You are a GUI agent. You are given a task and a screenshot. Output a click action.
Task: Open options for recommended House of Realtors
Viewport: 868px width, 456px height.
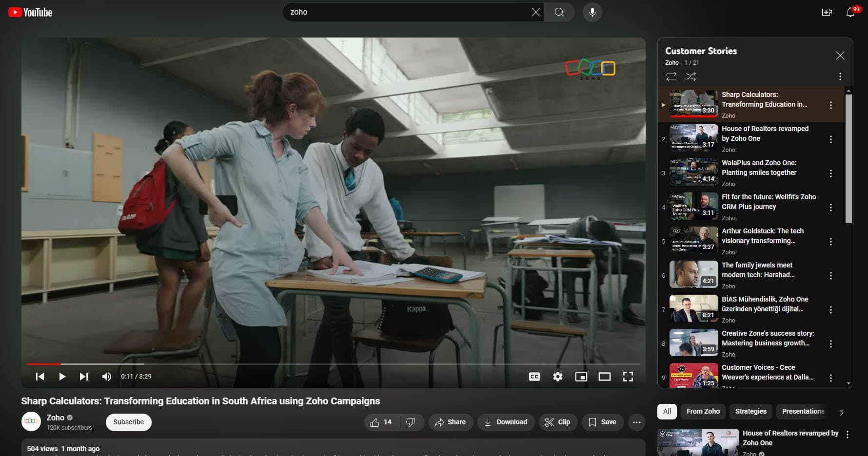pos(848,435)
